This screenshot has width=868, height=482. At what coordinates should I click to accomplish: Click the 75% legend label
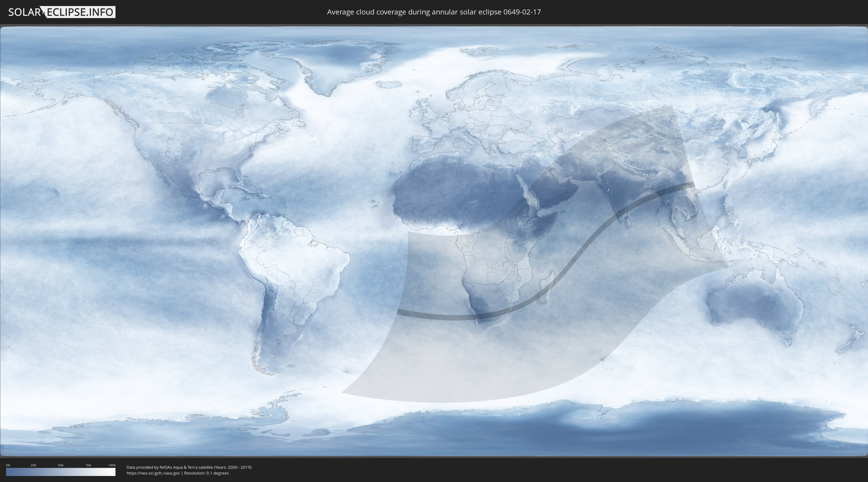coord(88,465)
